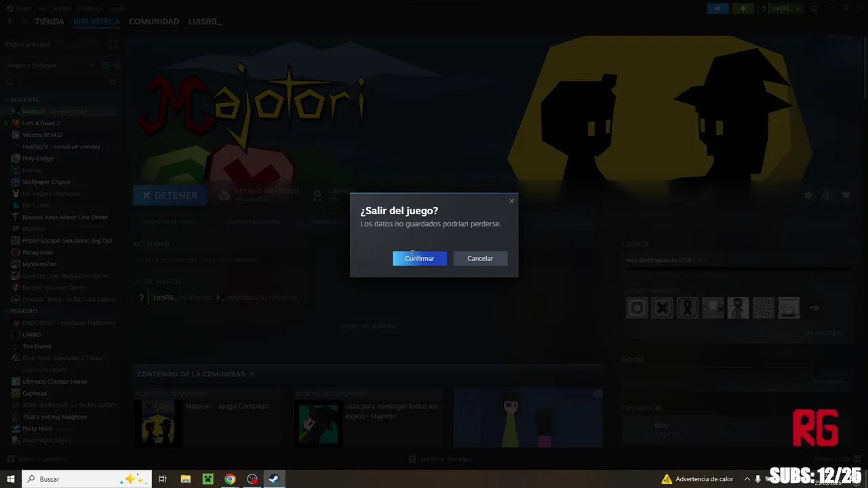
Task: Click first achievement square icon
Action: (637, 308)
